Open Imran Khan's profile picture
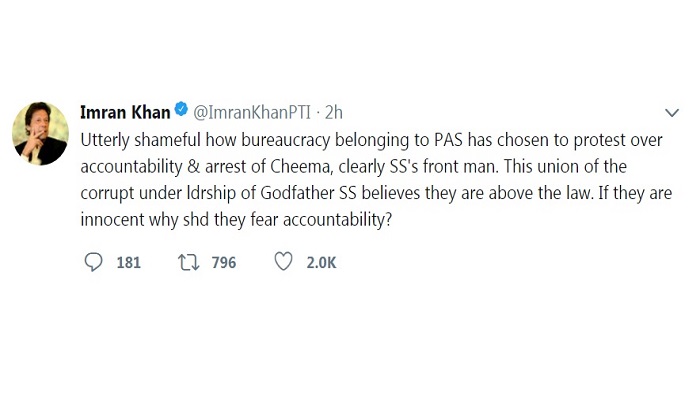 [x=40, y=133]
